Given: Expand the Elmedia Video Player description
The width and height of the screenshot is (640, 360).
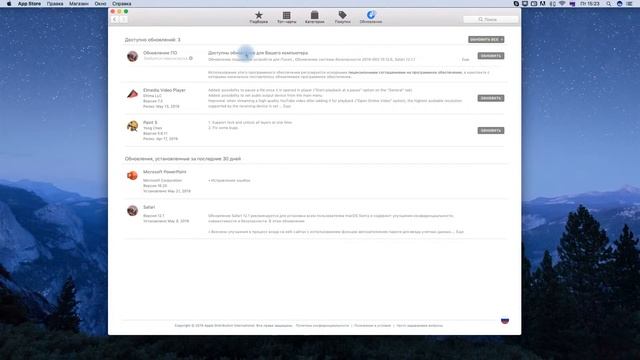Looking at the screenshot, I should coord(287,106).
